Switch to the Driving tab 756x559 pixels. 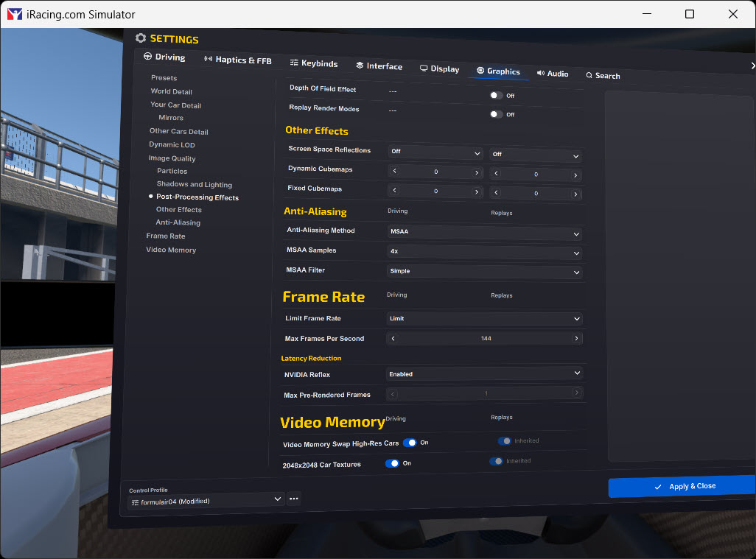click(164, 57)
